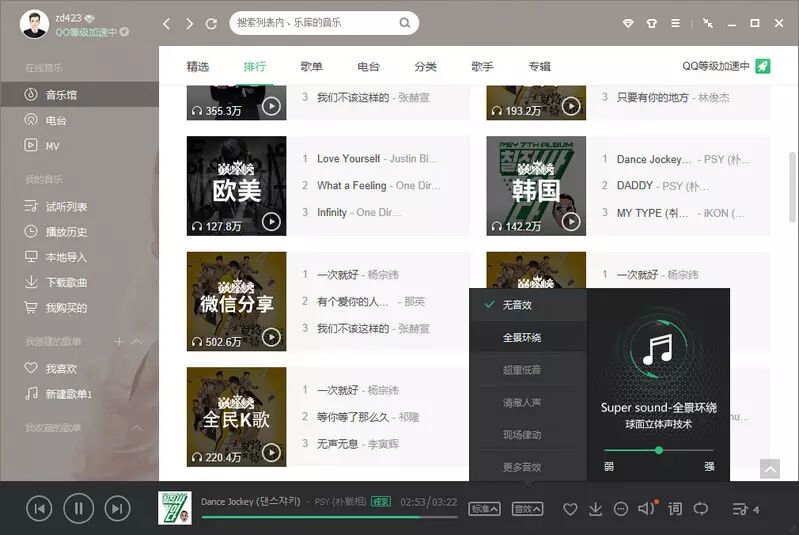Play the 欧美 chart with its play icon

[271, 222]
